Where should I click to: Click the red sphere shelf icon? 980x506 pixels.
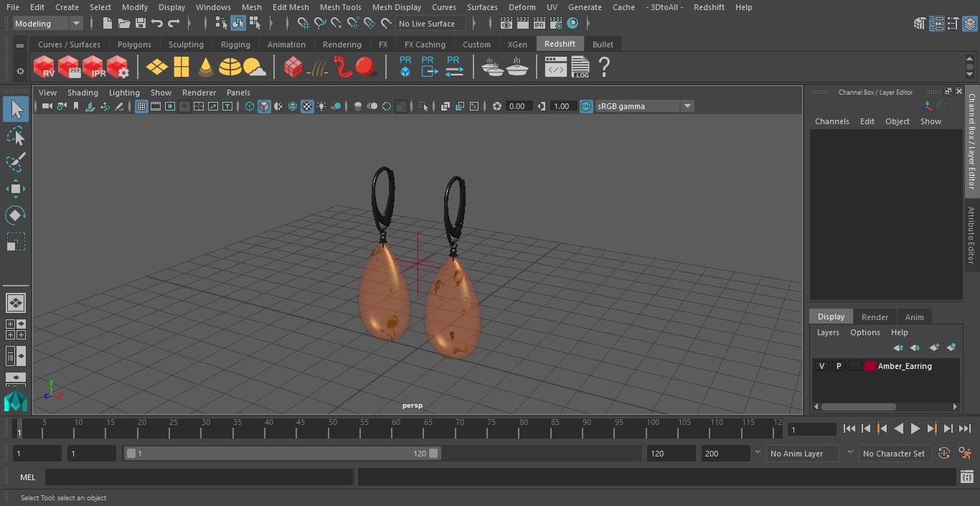366,67
